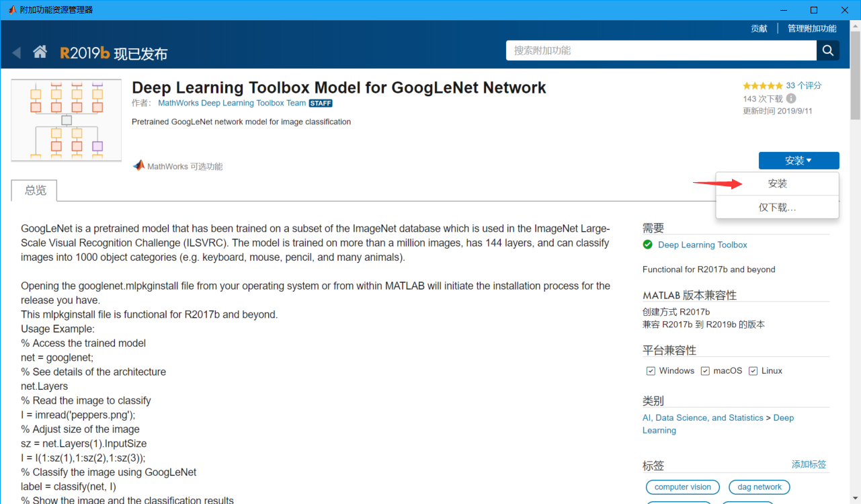Switch to the 总览 tab
861x504 pixels.
[x=34, y=190]
